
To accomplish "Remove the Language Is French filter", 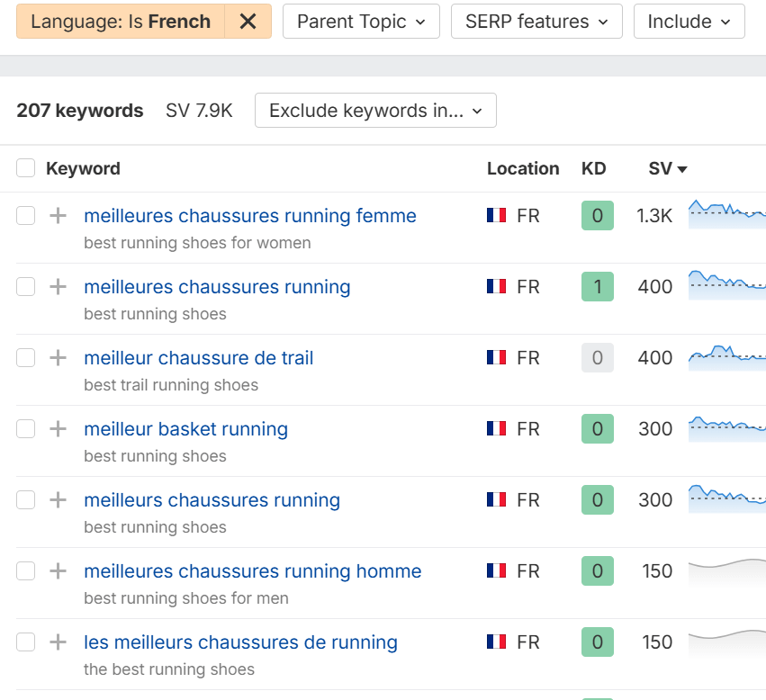I will 248,22.
